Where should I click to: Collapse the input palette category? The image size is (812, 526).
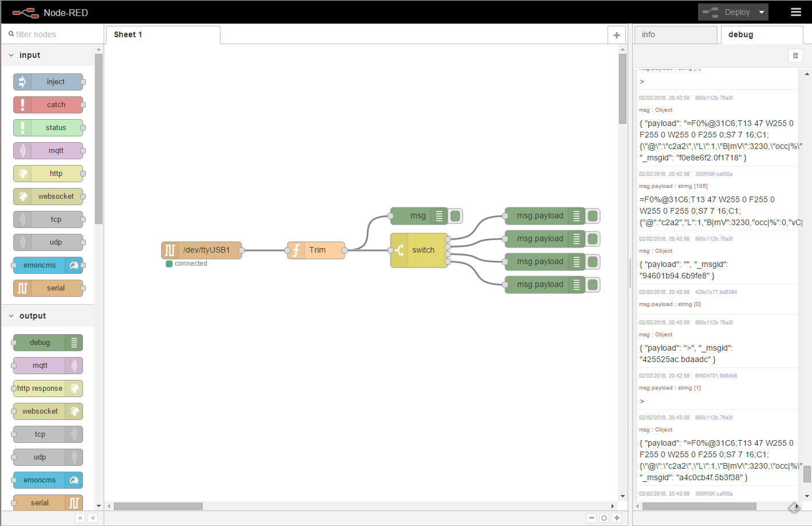coord(11,56)
